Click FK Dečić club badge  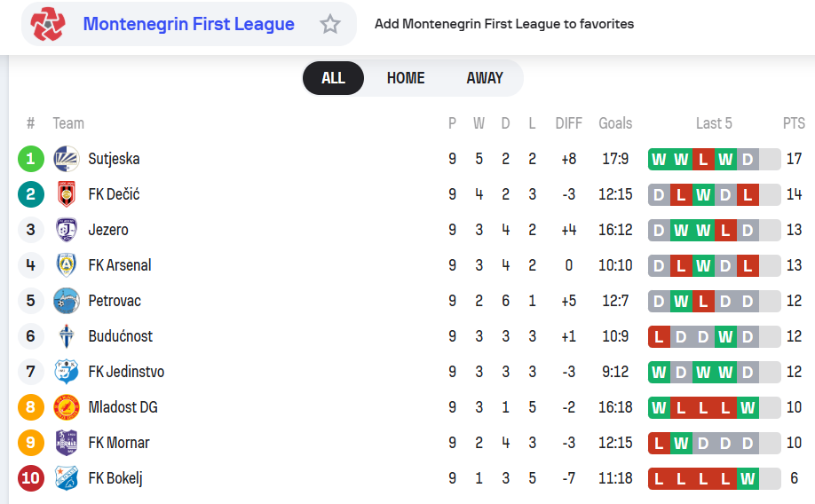(67, 194)
